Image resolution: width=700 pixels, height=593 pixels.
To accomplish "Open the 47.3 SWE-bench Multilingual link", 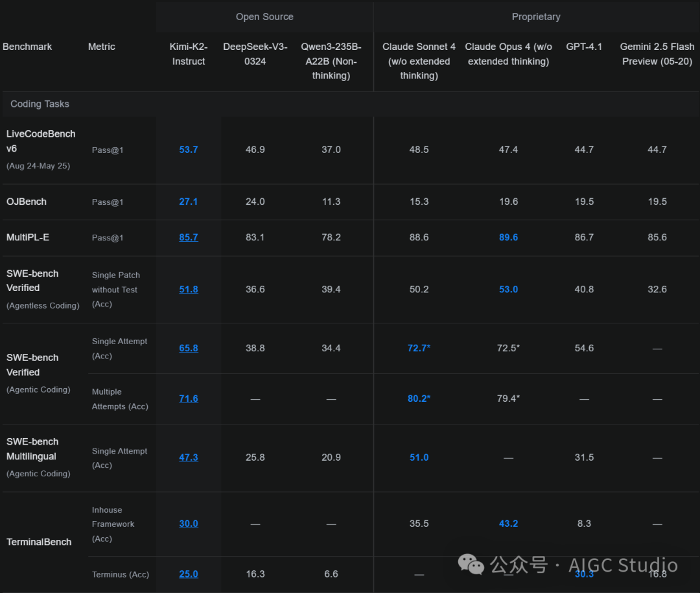I will point(189,458).
